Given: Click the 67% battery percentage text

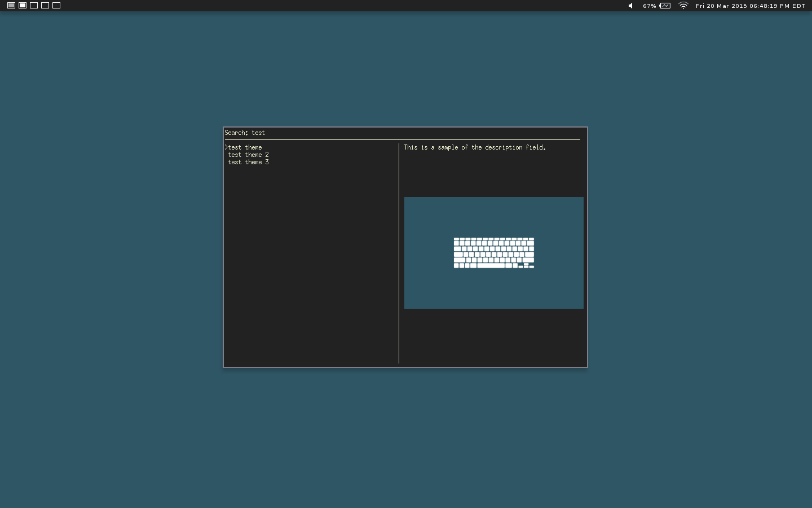Looking at the screenshot, I should coord(650,6).
